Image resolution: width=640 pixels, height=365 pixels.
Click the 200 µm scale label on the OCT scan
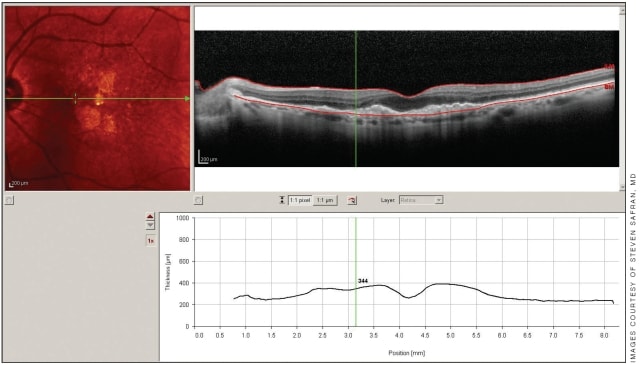point(210,159)
